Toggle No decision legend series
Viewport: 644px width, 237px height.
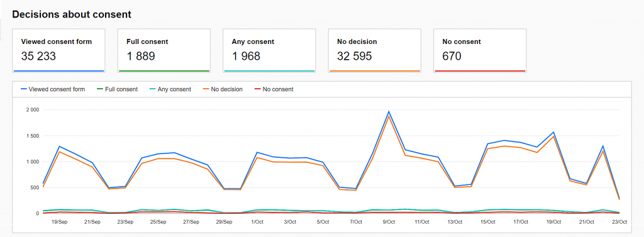pos(223,89)
